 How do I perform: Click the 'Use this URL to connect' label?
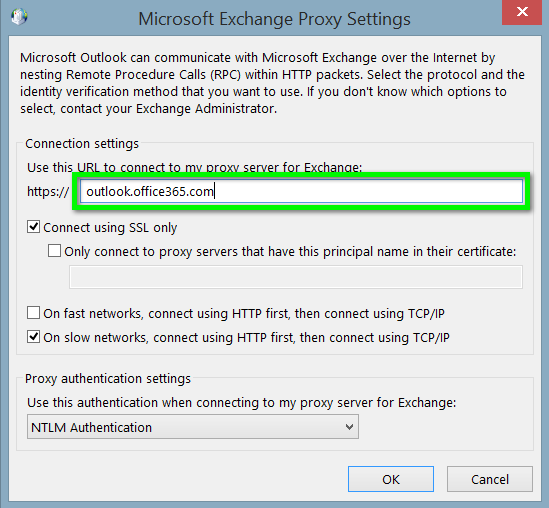(194, 167)
